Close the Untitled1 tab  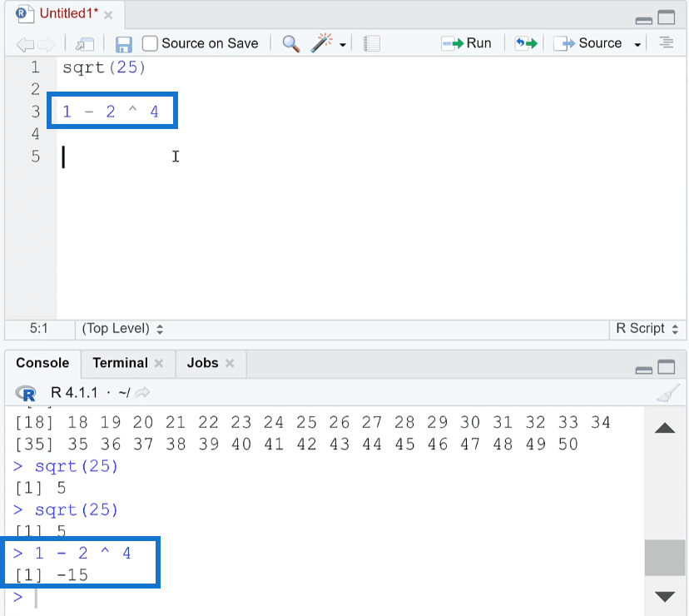[x=108, y=15]
